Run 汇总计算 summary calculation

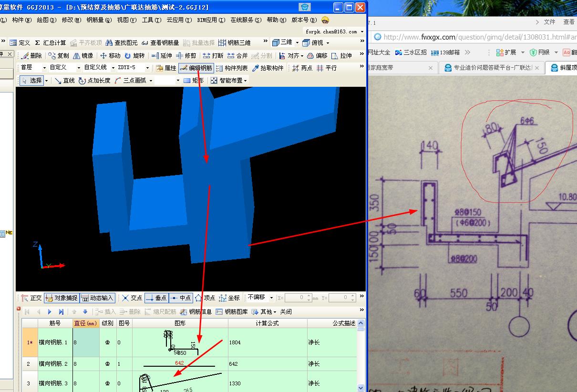click(51, 43)
